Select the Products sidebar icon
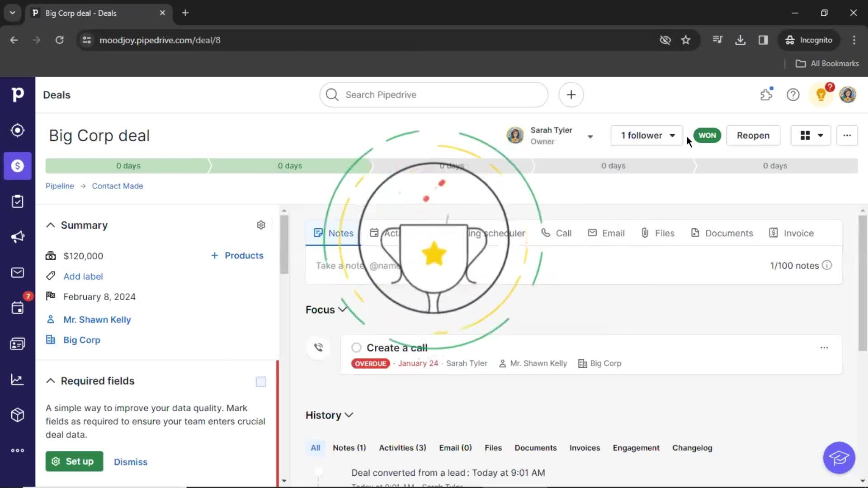 [x=17, y=415]
